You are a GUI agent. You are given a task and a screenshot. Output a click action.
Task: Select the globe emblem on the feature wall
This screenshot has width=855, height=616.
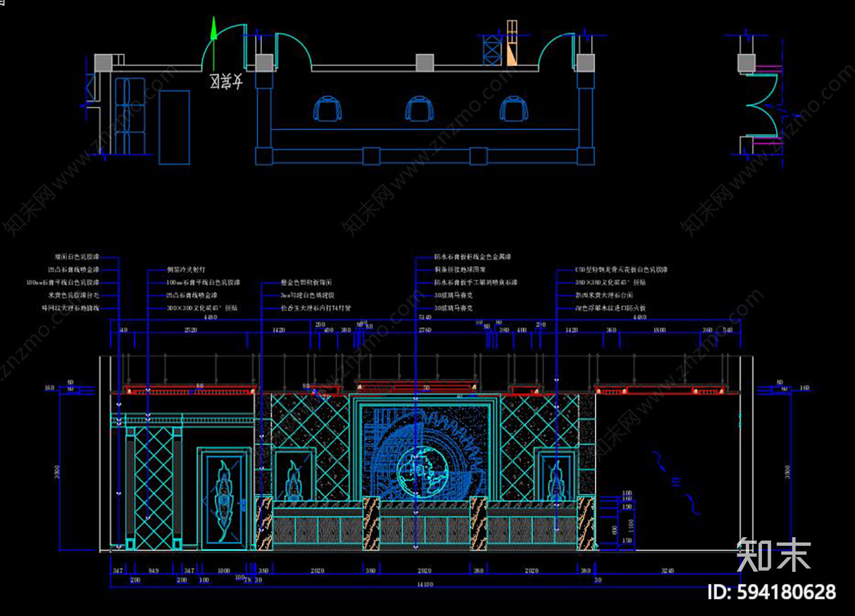(421, 472)
